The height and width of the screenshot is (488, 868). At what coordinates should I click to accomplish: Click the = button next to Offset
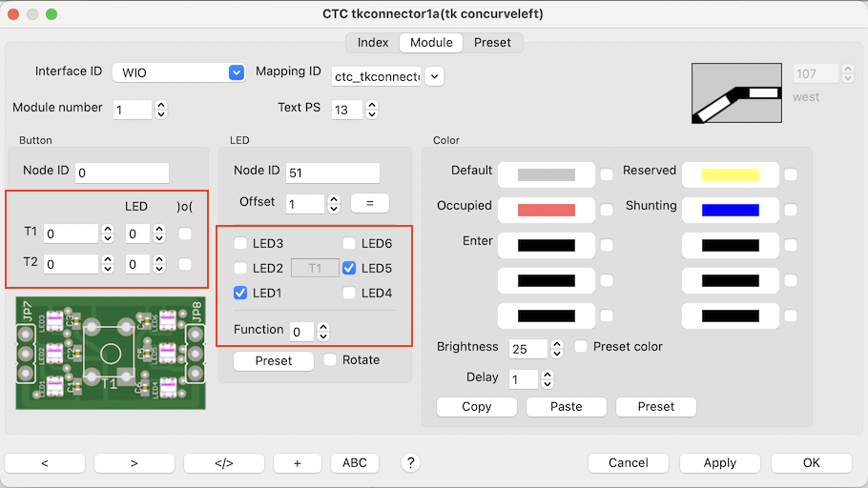[x=368, y=203]
